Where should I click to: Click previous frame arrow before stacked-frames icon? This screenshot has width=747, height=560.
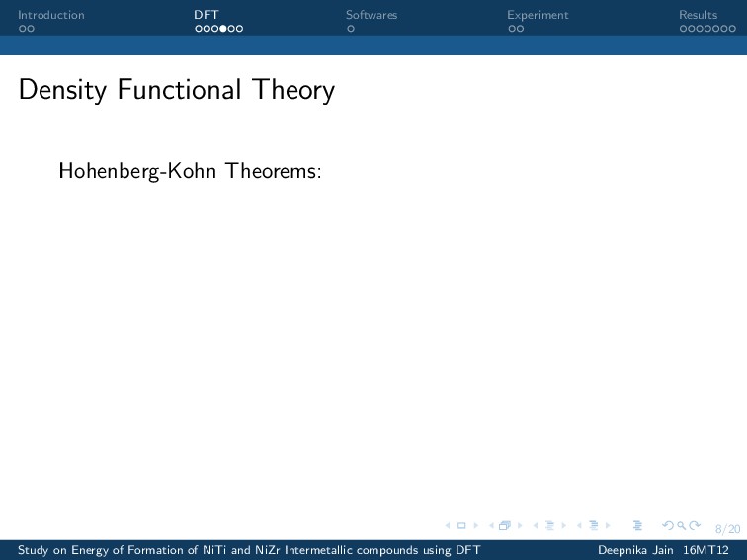pos(491,525)
